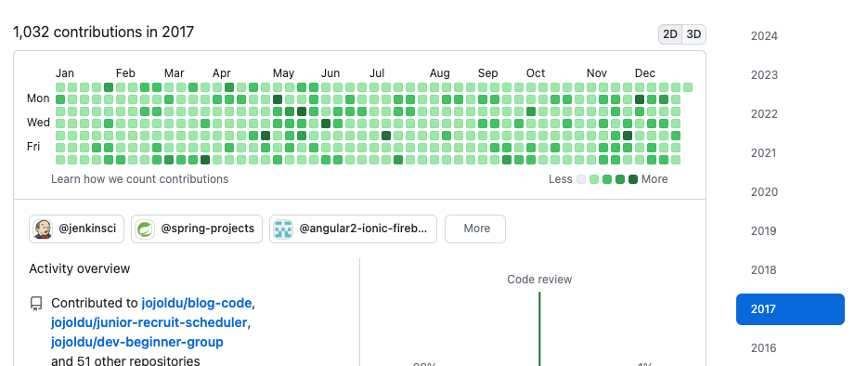Image resolution: width=868 pixels, height=366 pixels.
Task: Filter by @jenkinsci organization
Action: click(x=76, y=229)
